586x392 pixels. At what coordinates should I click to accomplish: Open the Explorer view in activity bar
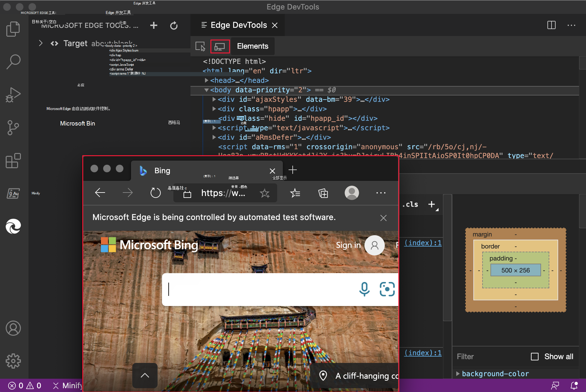coord(13,29)
